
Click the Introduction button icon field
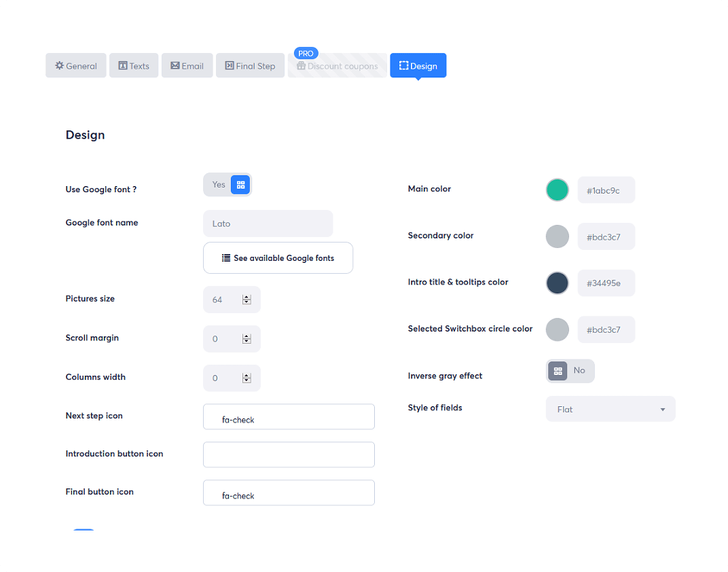(289, 454)
